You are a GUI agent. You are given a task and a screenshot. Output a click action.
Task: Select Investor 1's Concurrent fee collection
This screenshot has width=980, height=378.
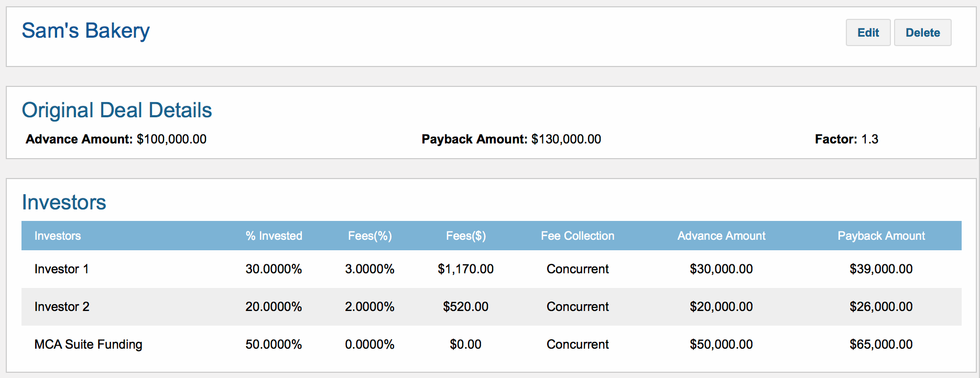pyautogui.click(x=578, y=269)
